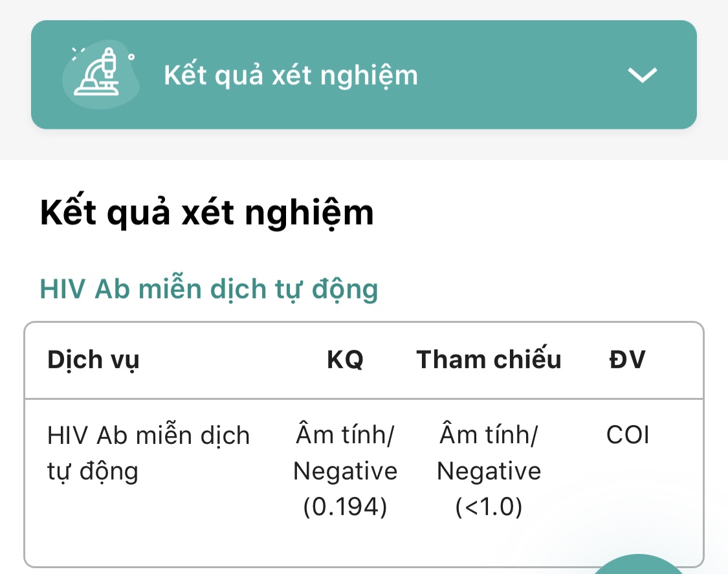The image size is (728, 574).
Task: Click the Dịch vụ column header
Action: (93, 360)
